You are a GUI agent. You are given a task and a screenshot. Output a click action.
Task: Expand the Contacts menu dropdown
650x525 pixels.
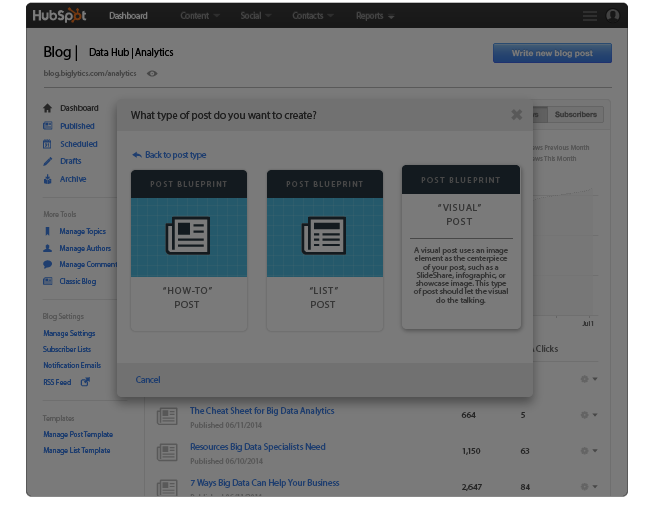(313, 16)
